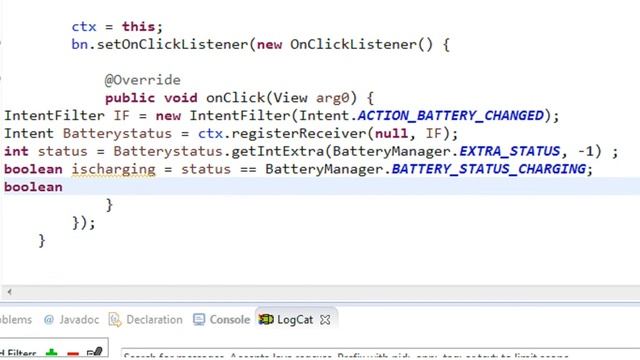Screen dimensions: 640x360
Task: Open the Javadoc tab
Action: tap(71, 320)
